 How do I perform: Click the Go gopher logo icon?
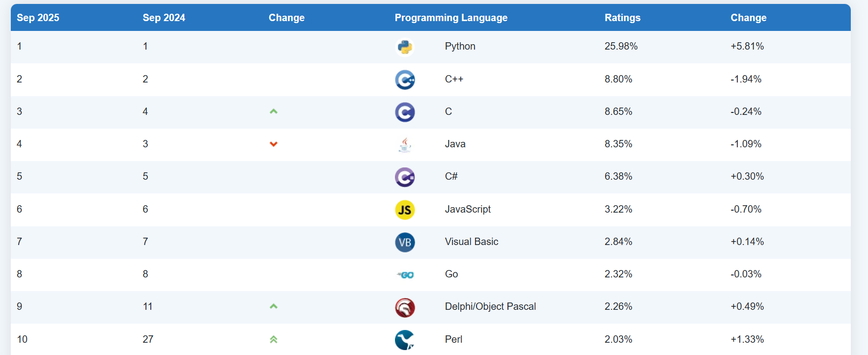point(406,274)
